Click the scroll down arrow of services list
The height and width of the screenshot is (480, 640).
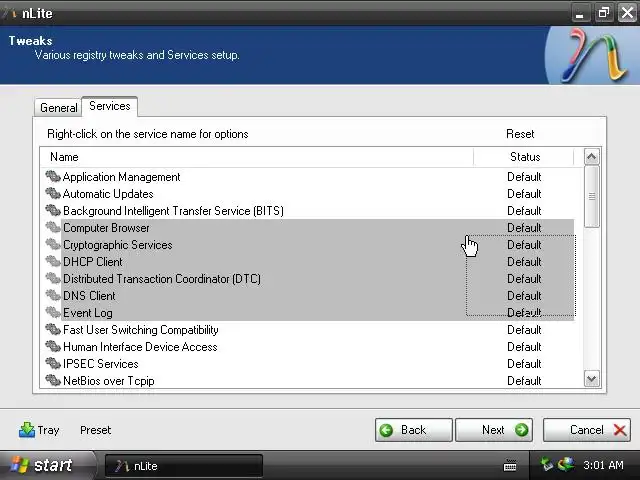pyautogui.click(x=591, y=379)
